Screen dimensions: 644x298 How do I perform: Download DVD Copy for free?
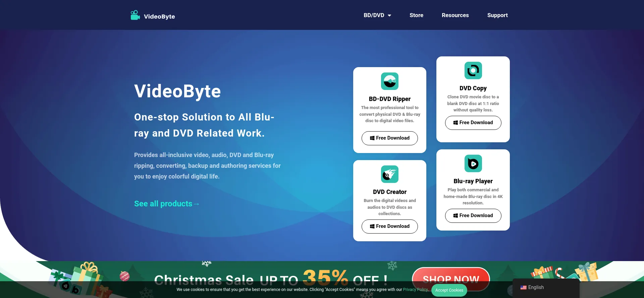click(x=473, y=123)
